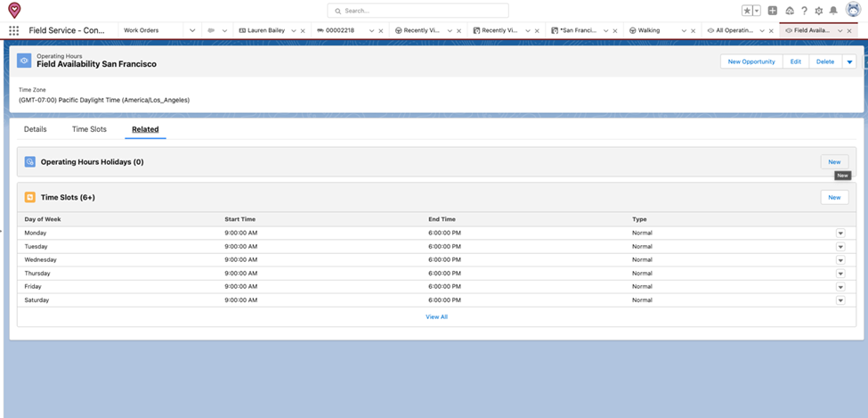
Task: Click the Pacific Daylight Time zone value
Action: click(x=104, y=101)
